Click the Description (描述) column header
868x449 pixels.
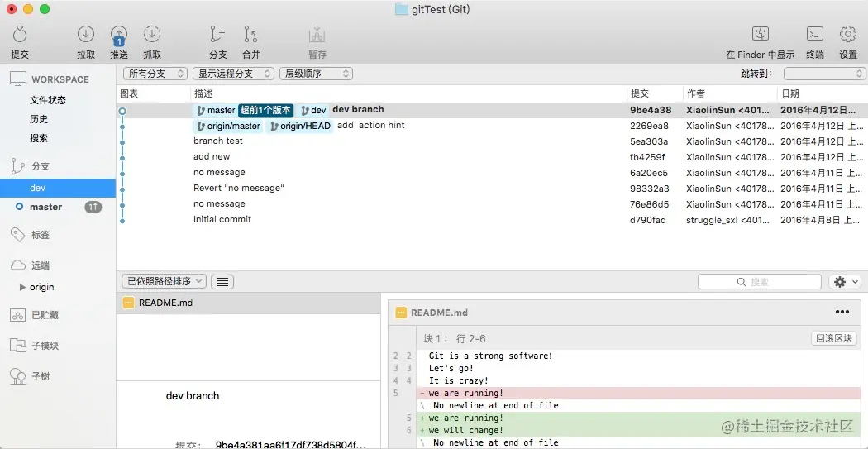tap(408, 93)
